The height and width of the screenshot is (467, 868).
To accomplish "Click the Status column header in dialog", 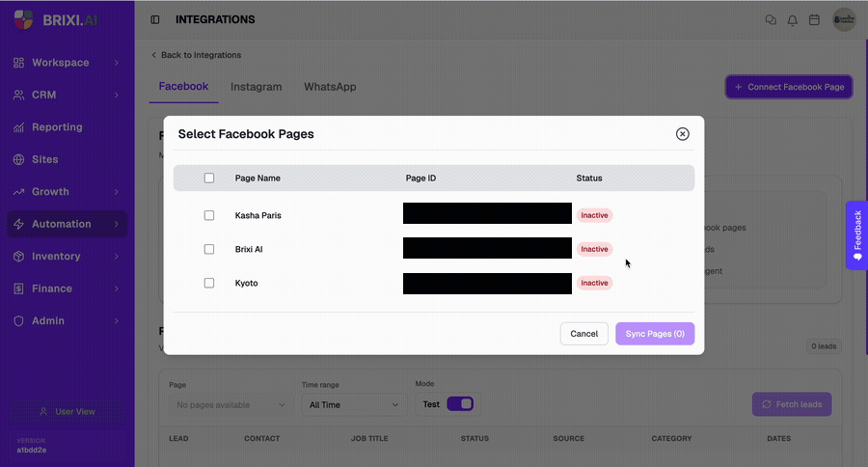I will coord(589,178).
